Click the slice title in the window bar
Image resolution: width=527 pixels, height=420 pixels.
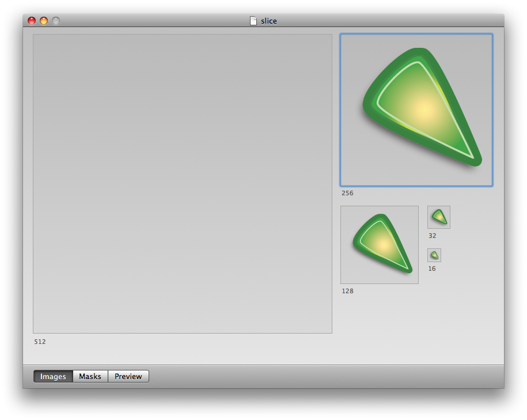click(x=268, y=21)
